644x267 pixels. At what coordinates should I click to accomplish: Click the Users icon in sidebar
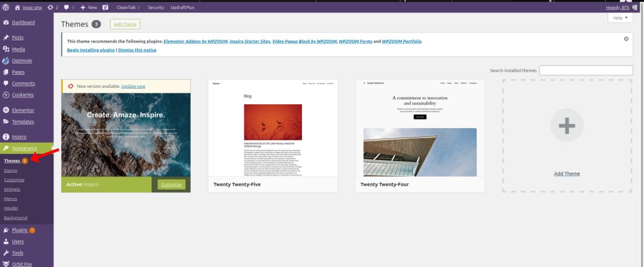tap(6, 241)
